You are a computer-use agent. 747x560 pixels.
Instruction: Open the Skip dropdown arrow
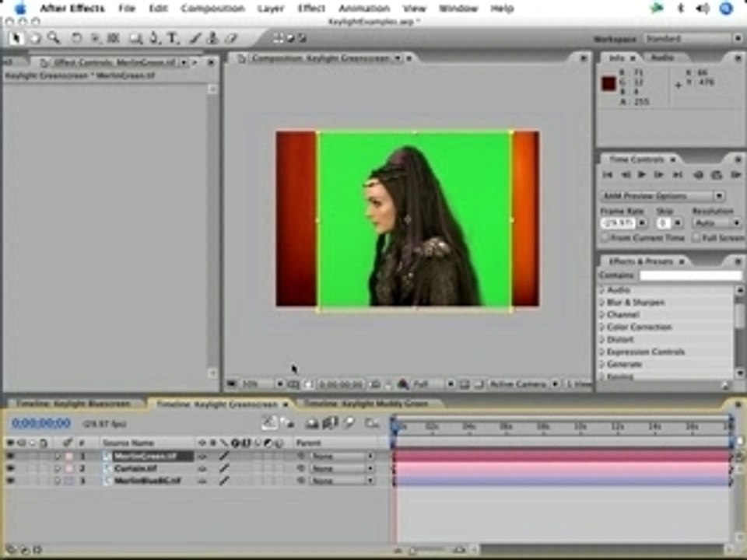(678, 222)
